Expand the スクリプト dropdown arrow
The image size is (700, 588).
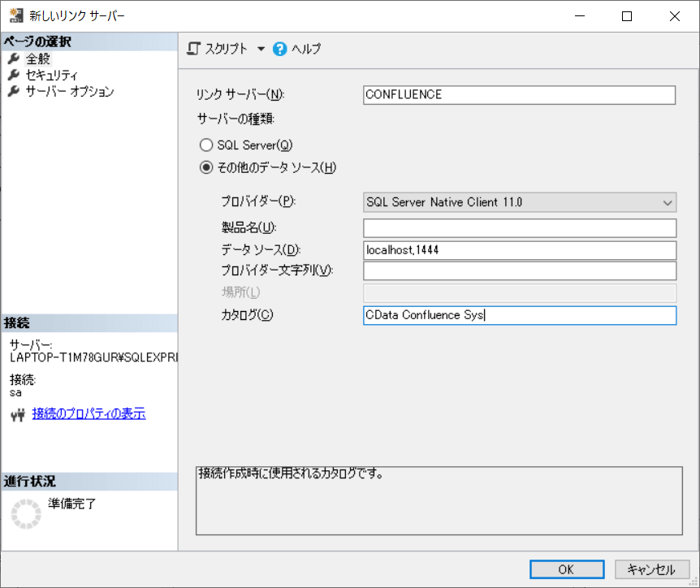tap(261, 49)
